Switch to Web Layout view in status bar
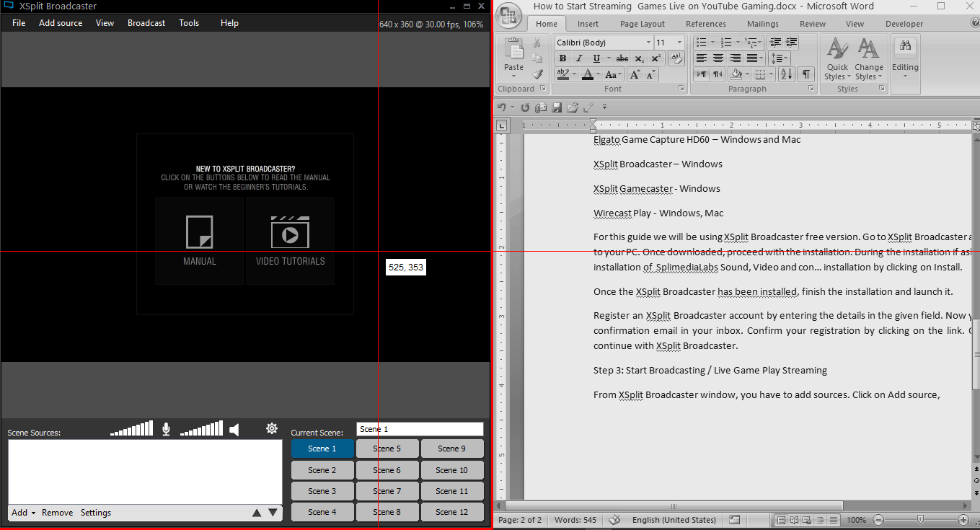 [807, 520]
